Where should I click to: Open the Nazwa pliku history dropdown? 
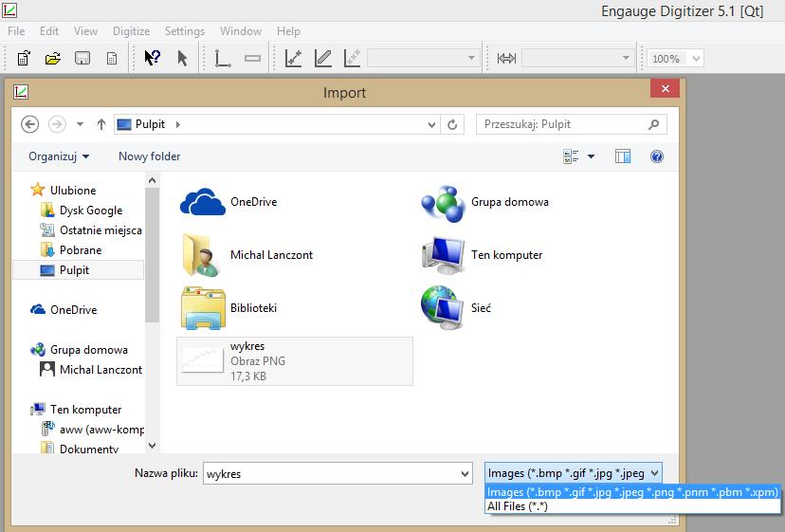click(466, 473)
